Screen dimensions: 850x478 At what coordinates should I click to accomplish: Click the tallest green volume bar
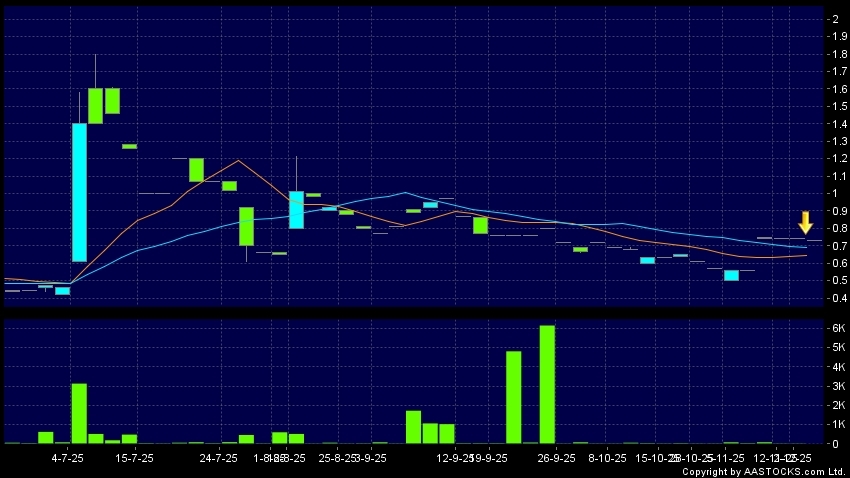(x=547, y=384)
